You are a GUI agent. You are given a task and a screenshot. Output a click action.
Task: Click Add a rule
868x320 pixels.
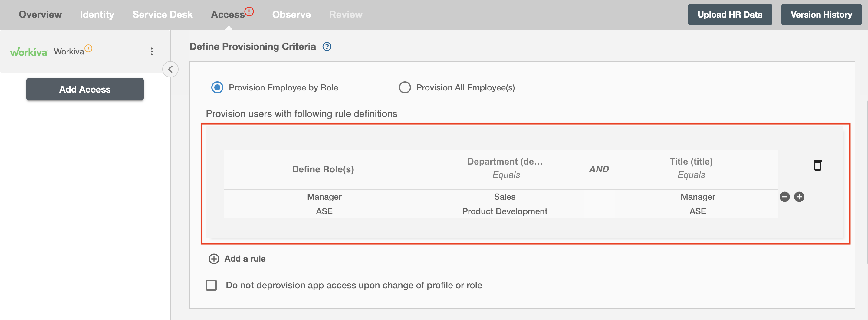(x=237, y=259)
